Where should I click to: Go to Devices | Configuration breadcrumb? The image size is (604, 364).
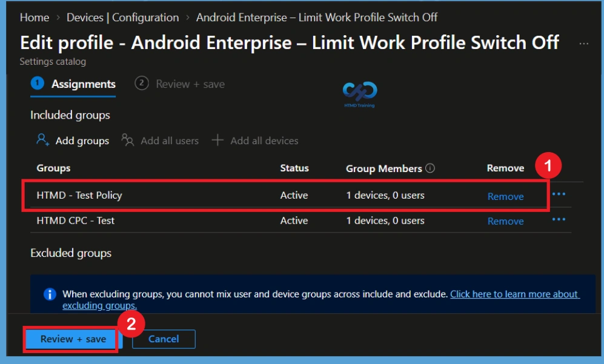(x=122, y=18)
